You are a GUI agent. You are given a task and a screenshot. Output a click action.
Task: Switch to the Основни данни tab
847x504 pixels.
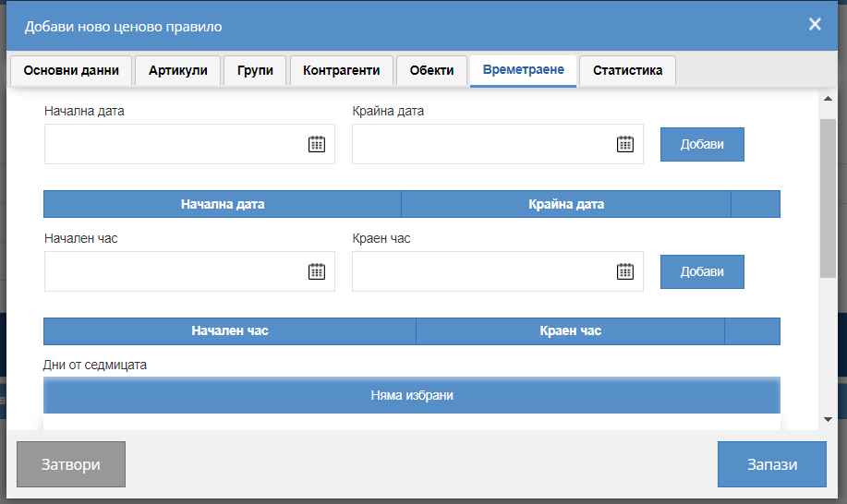click(71, 70)
